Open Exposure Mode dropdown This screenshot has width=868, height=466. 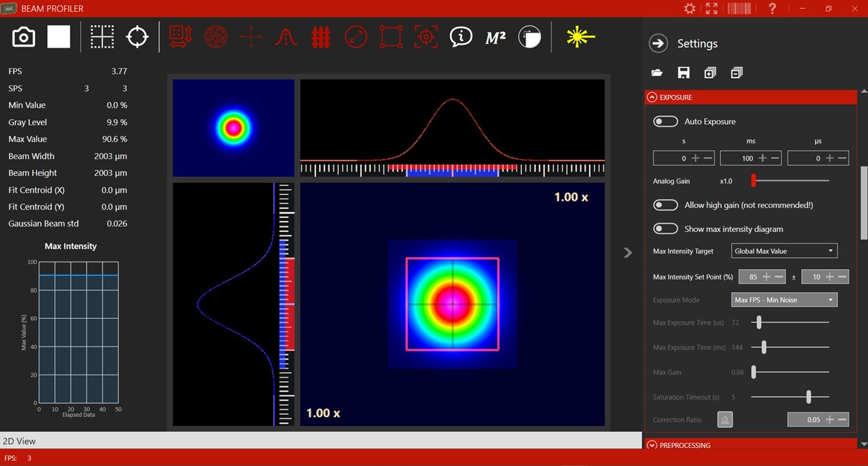point(784,300)
